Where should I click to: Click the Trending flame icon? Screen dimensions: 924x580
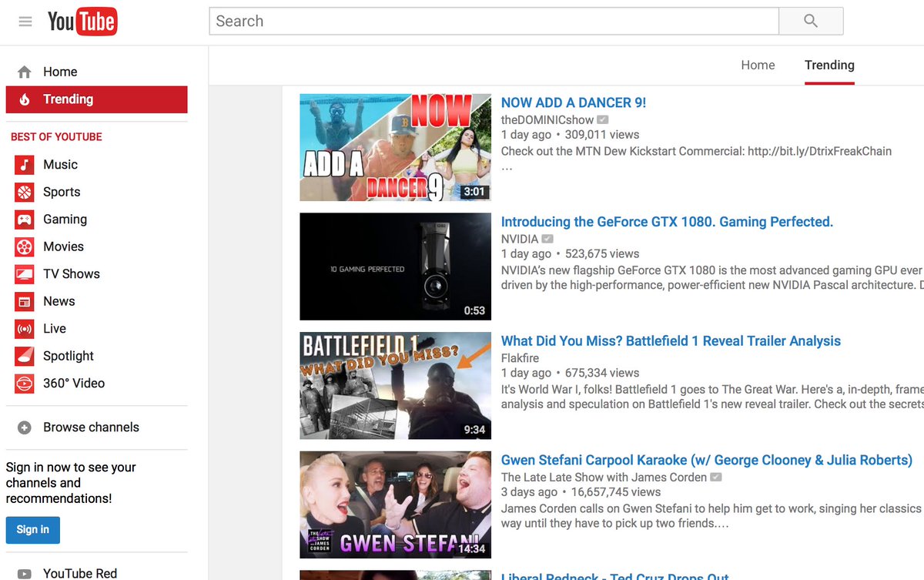point(25,99)
